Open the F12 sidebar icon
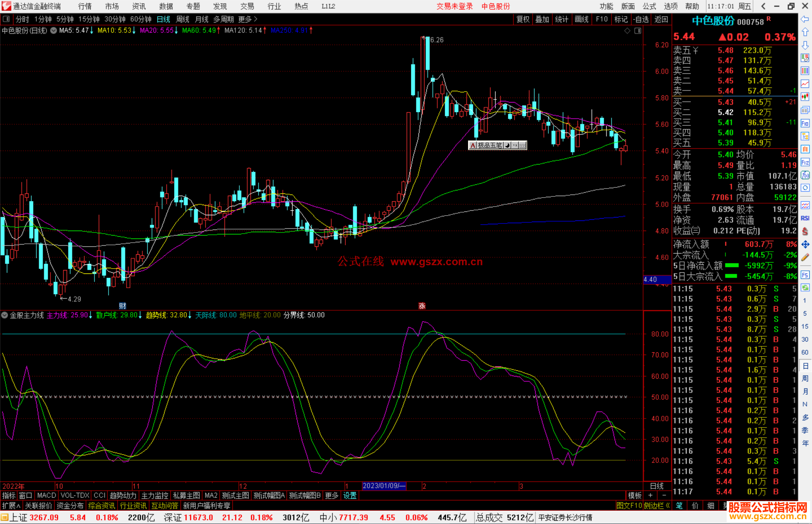 [x=805, y=162]
